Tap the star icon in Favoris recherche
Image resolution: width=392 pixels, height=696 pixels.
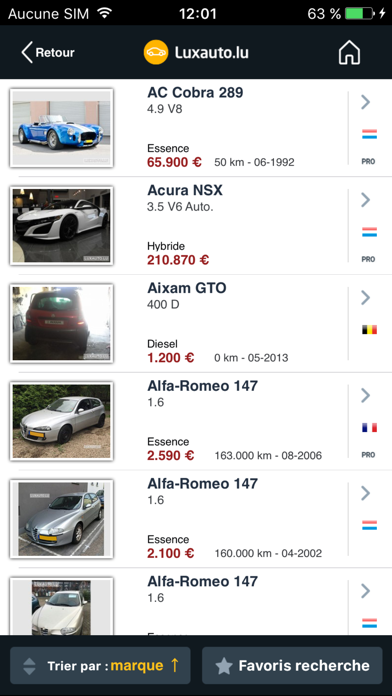[x=224, y=666]
